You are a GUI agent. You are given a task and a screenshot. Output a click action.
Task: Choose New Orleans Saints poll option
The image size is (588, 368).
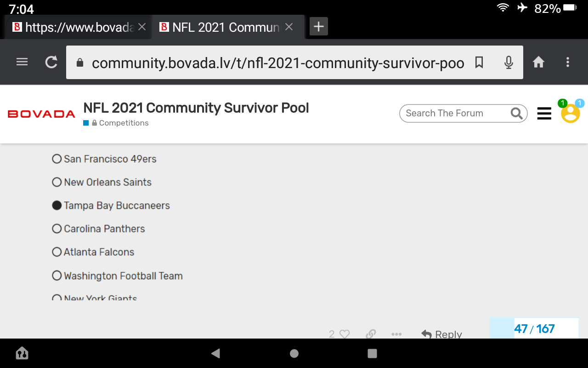(x=57, y=183)
